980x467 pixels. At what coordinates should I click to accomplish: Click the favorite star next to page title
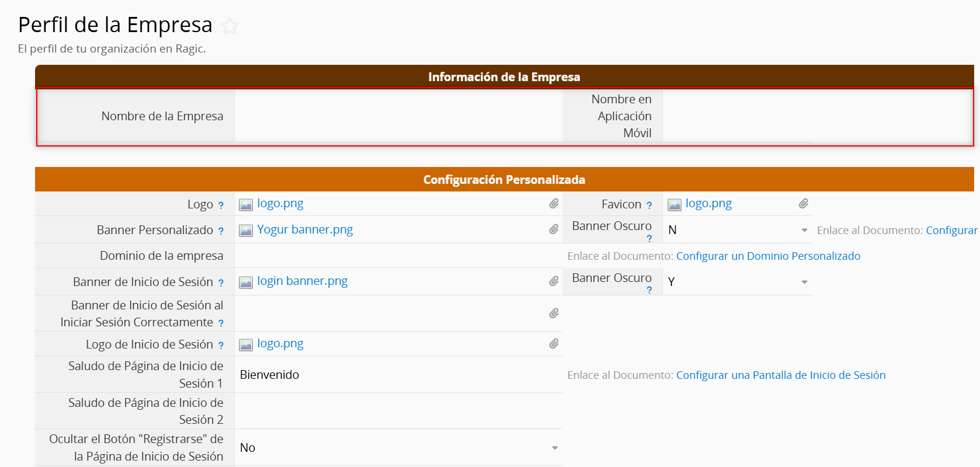pos(230,26)
